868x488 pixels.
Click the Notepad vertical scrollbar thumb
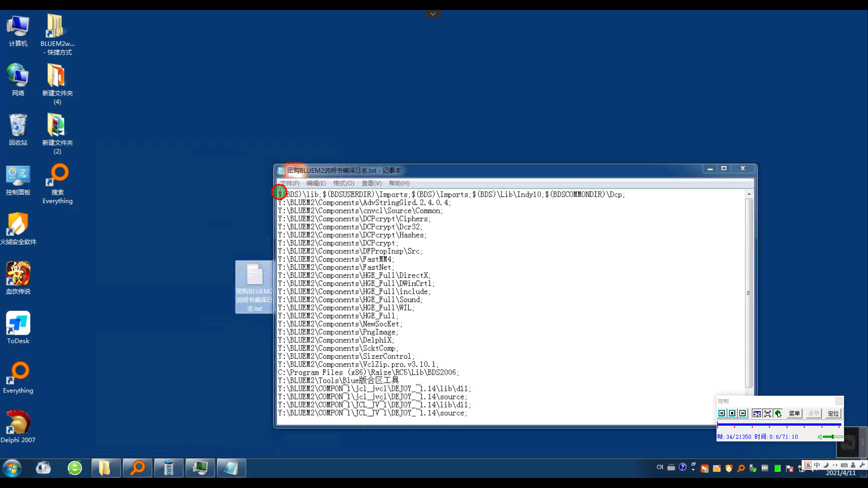tap(749, 293)
